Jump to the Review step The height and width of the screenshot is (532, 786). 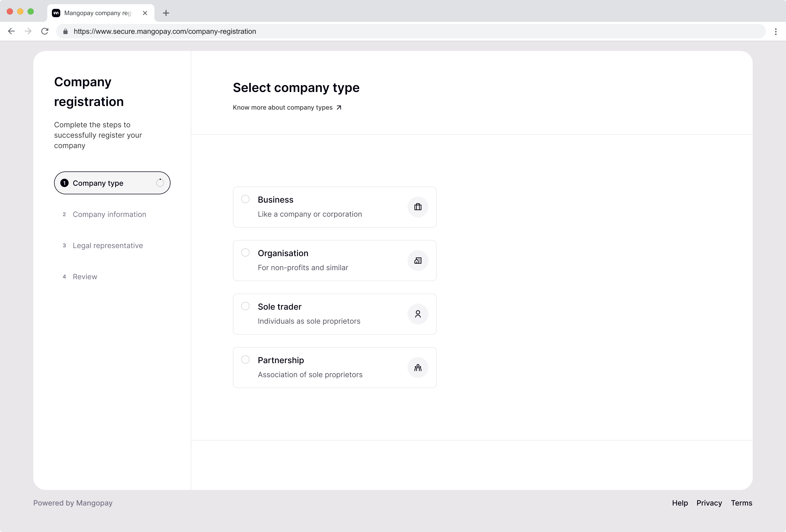pos(85,276)
